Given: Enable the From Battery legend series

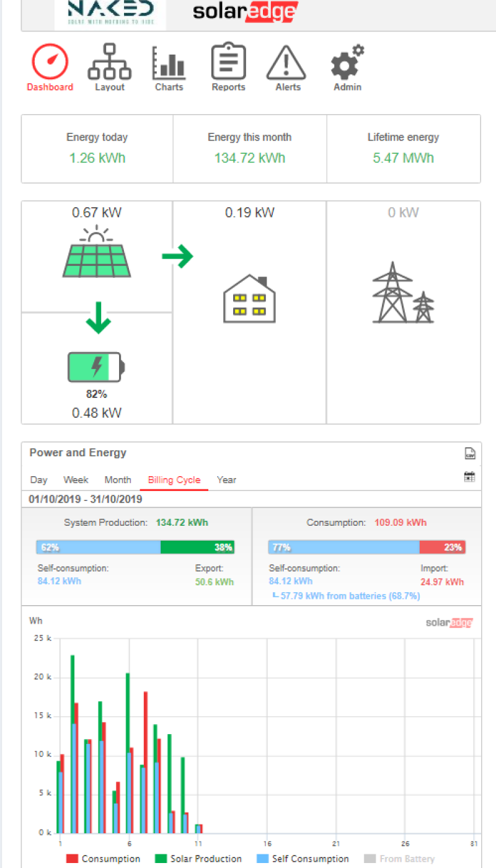Looking at the screenshot, I should 399,859.
